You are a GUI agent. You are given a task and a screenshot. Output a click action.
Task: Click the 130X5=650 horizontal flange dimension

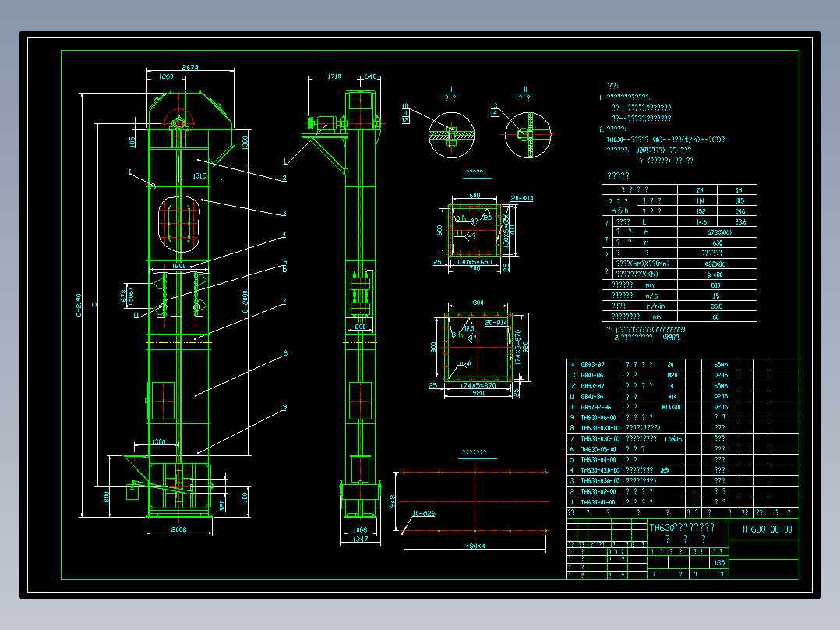pos(475,262)
